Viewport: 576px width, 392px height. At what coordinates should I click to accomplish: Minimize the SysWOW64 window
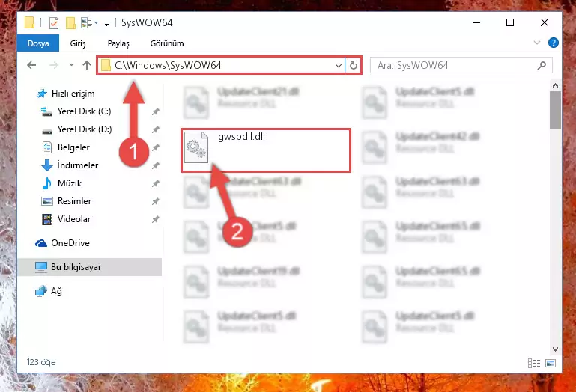(476, 22)
